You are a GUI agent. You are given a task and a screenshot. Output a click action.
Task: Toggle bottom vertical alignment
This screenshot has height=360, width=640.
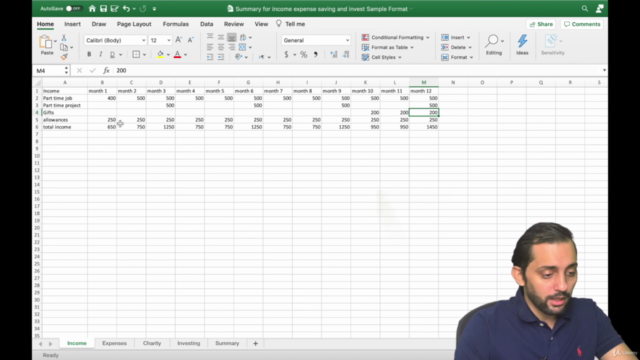point(231,37)
